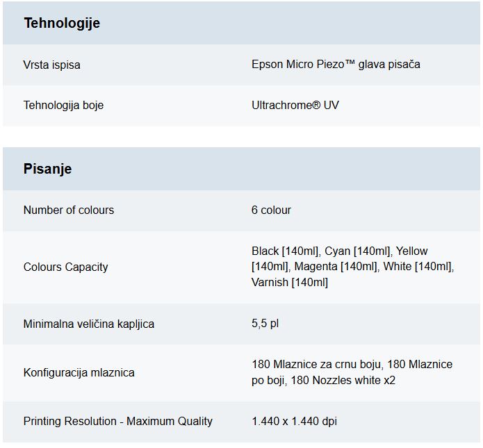Select the Number of colours label
The width and height of the screenshot is (483, 448).
69,210
